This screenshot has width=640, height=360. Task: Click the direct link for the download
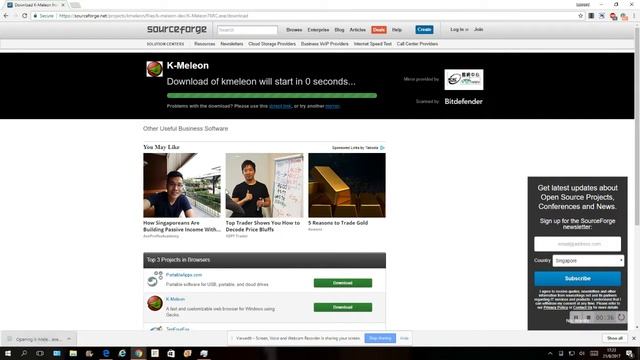coord(280,106)
